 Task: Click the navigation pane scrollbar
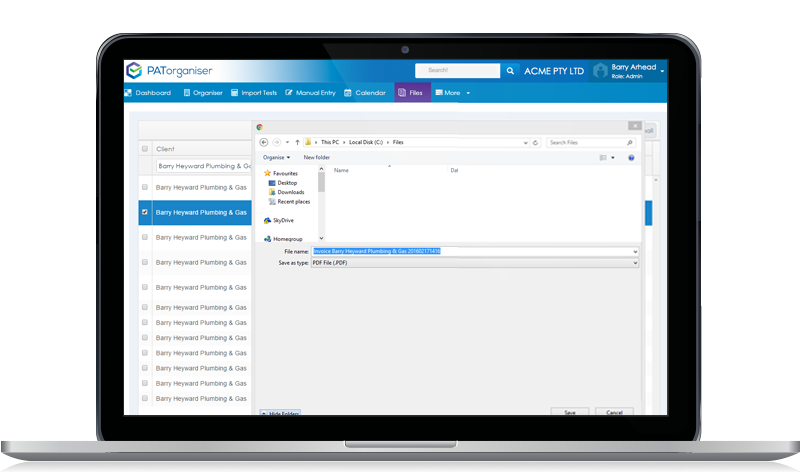click(x=321, y=182)
